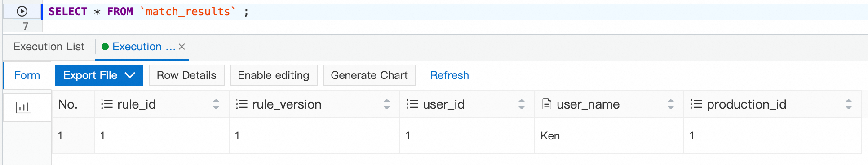The image size is (868, 165).
Task: Select the Form view tab
Action: 27,75
